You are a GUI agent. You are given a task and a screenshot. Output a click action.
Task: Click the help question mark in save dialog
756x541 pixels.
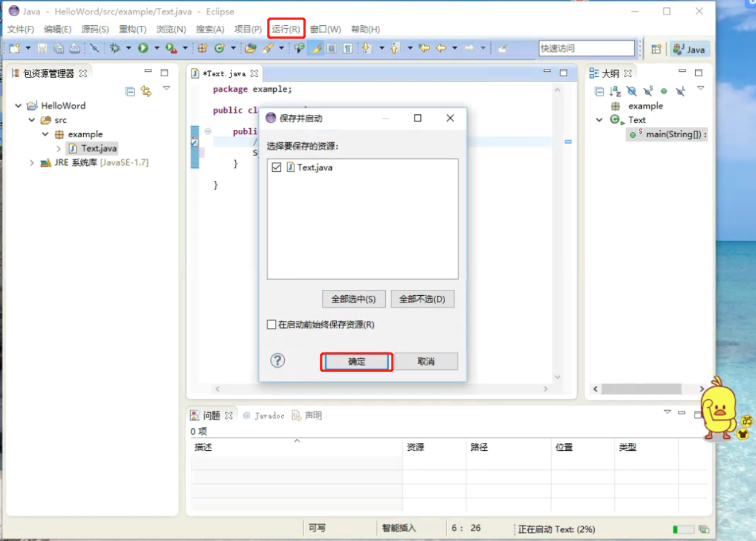click(277, 361)
